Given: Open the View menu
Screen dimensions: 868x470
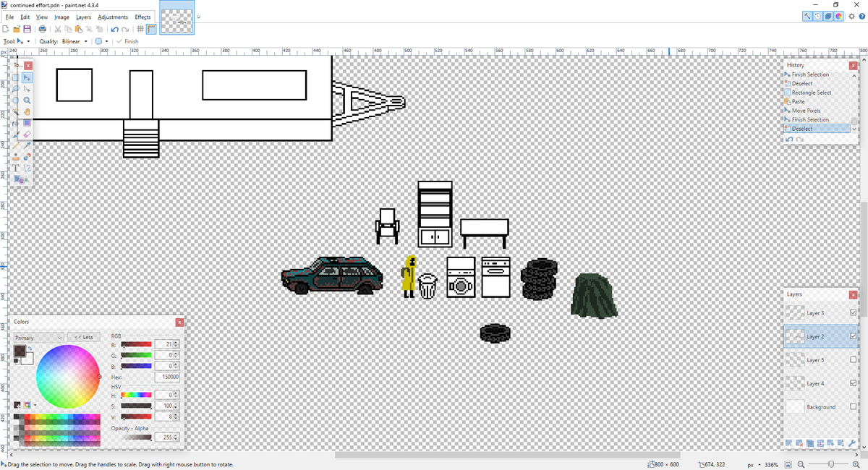Looking at the screenshot, I should [x=42, y=17].
